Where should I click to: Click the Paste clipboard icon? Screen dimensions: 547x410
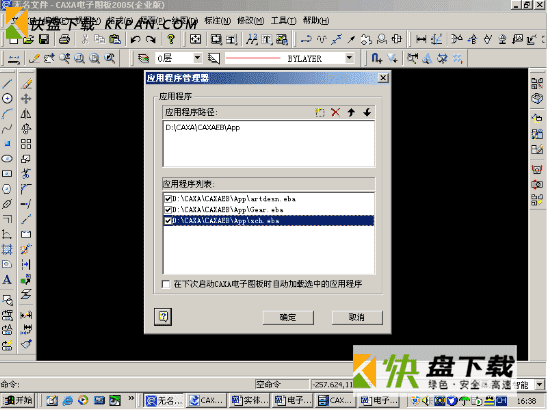point(115,39)
